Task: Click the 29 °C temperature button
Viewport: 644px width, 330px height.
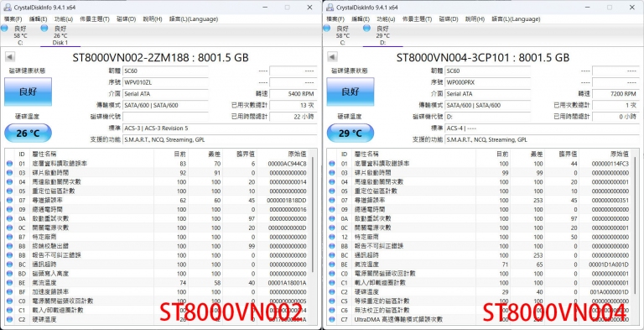Action: click(351, 134)
